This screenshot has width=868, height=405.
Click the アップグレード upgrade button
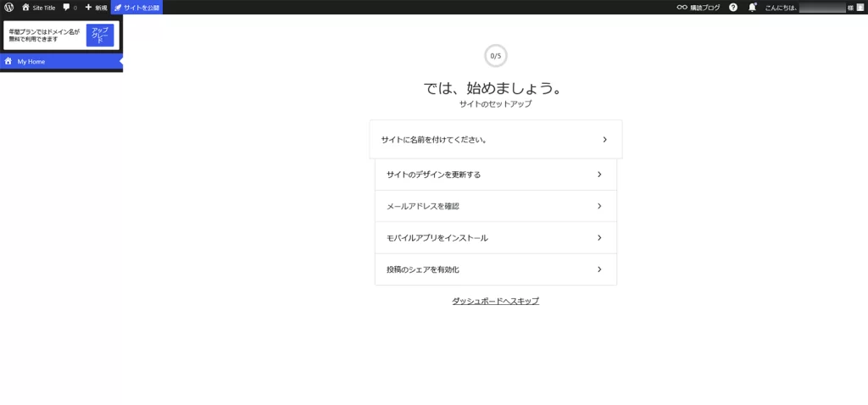(100, 36)
